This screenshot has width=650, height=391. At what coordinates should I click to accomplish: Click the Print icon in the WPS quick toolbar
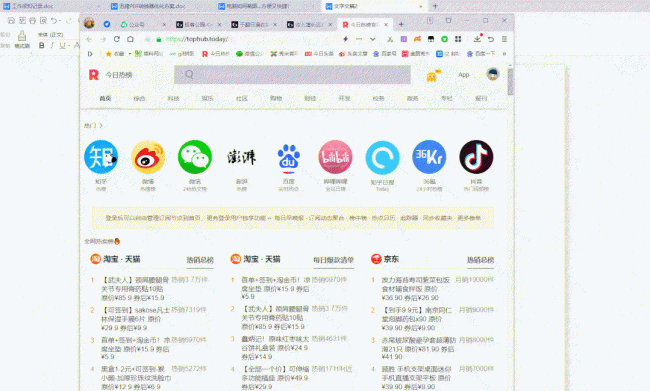(32, 20)
